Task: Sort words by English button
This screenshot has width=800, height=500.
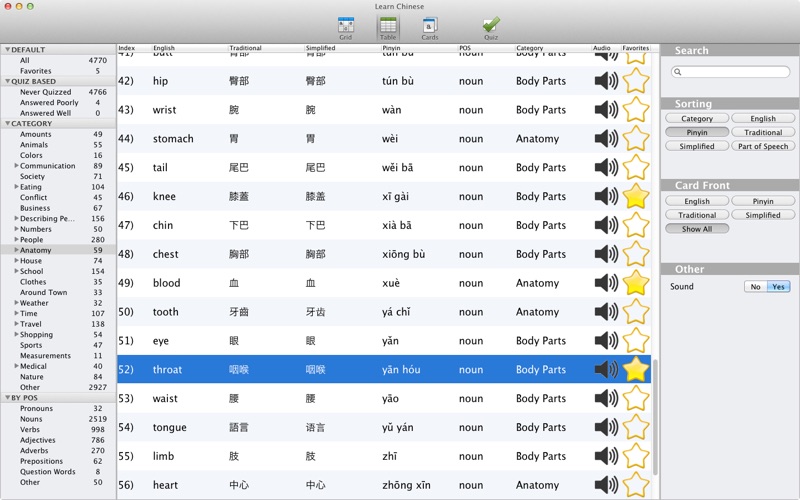Action: tap(763, 118)
